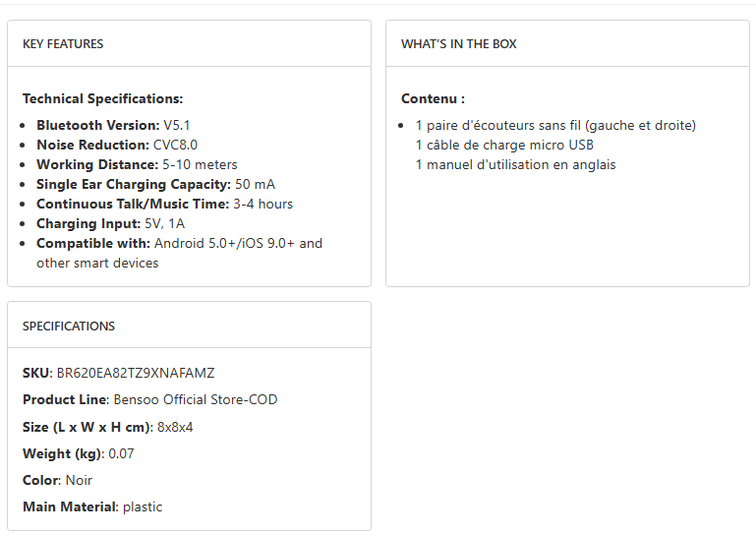
Task: Click the Compatible with Android/iOS entry
Action: tap(179, 244)
